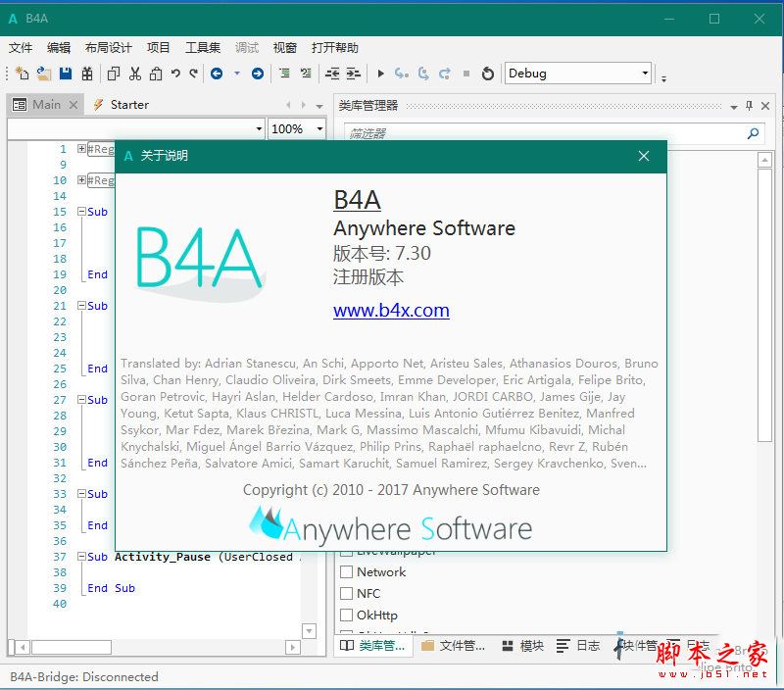Click the open project folder icon
This screenshot has height=690, width=784.
43,74
